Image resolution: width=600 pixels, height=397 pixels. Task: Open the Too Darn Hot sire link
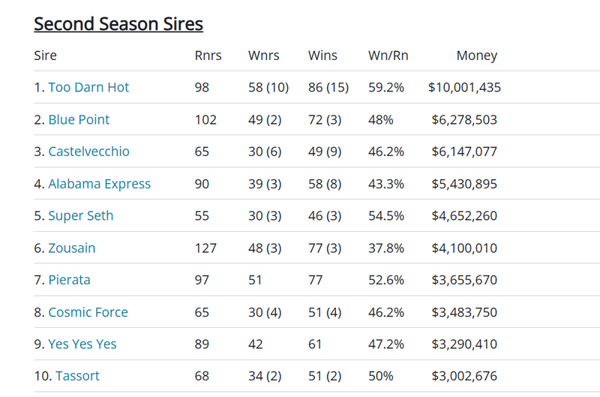[88, 87]
